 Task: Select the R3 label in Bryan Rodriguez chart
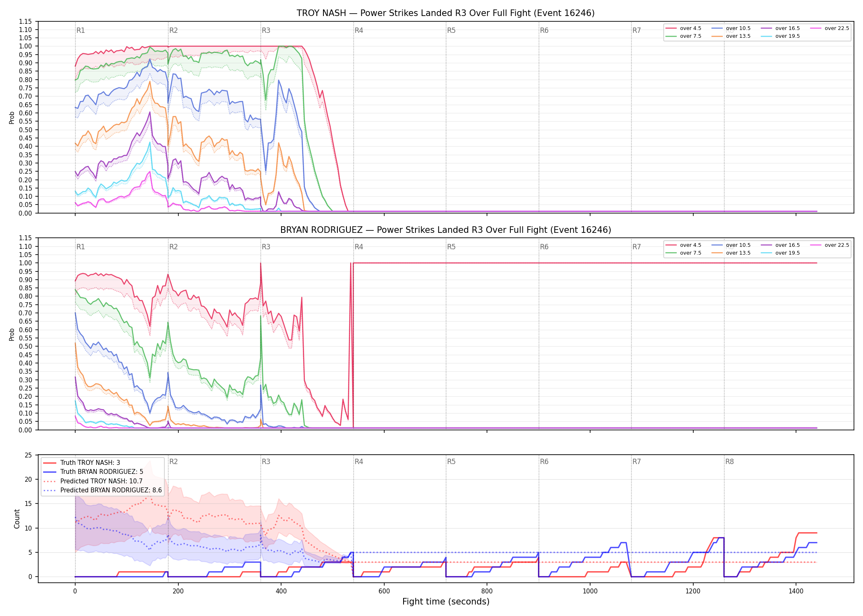(266, 247)
